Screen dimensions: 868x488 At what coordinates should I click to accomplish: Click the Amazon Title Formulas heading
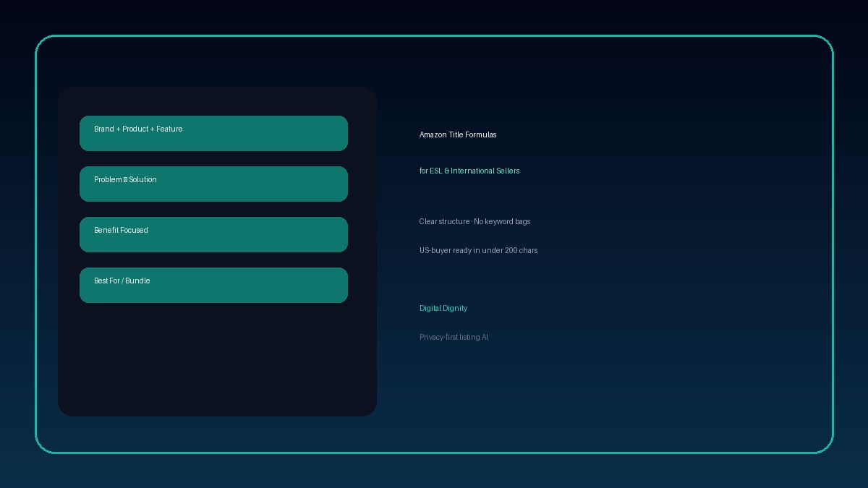[x=458, y=134]
